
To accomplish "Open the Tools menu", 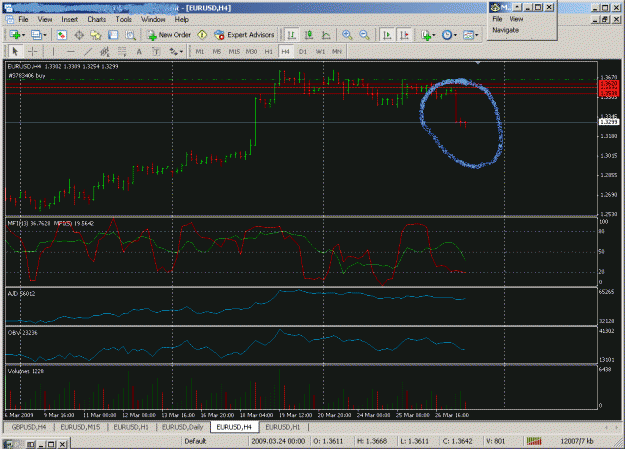I will (124, 19).
